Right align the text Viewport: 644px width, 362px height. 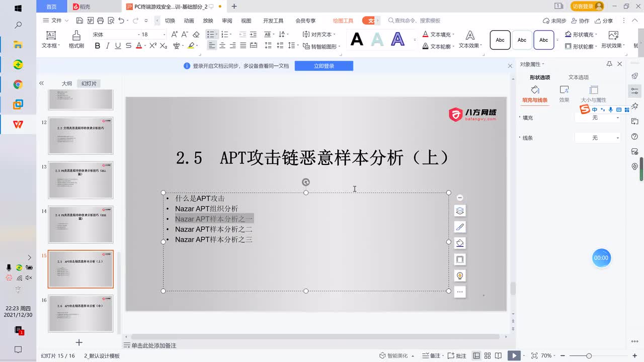pos(232,45)
